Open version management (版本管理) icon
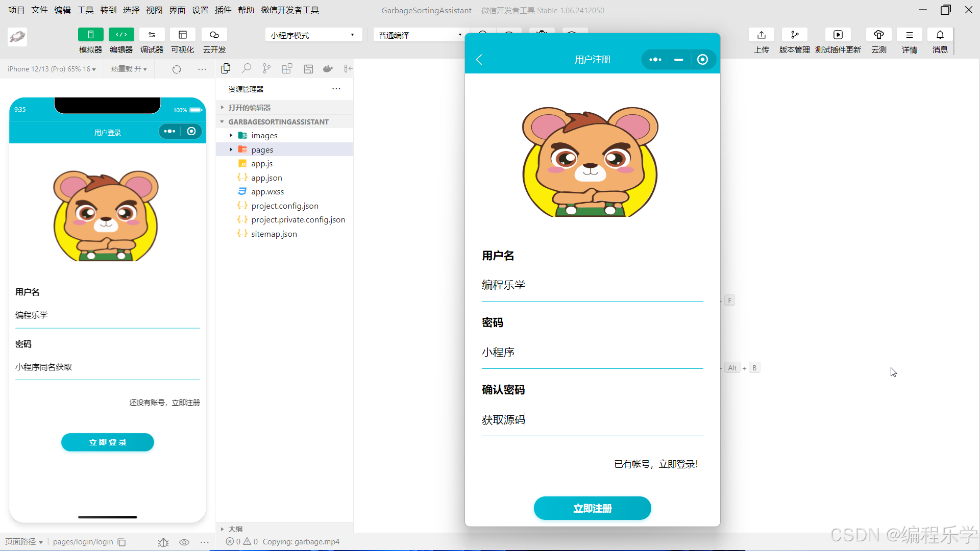The width and height of the screenshot is (980, 551). click(794, 35)
